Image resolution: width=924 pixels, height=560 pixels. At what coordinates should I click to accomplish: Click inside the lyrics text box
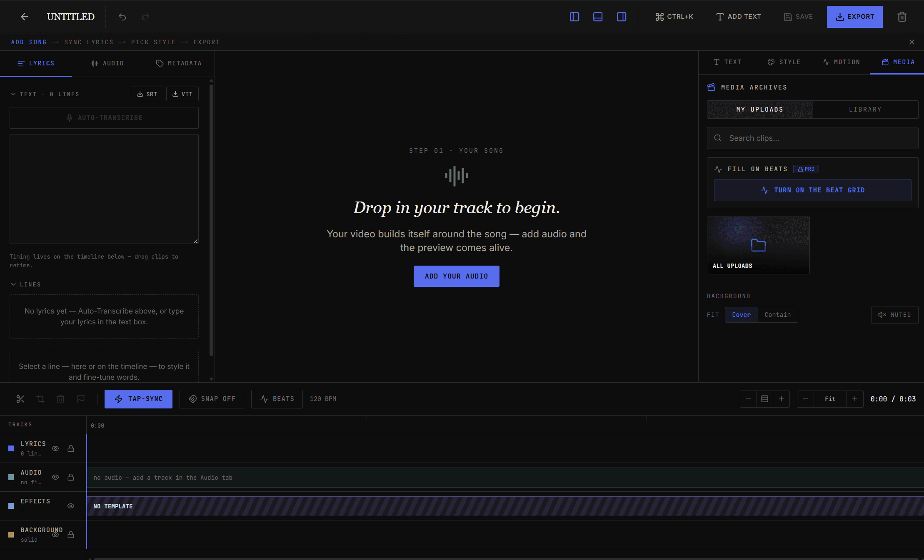(104, 189)
